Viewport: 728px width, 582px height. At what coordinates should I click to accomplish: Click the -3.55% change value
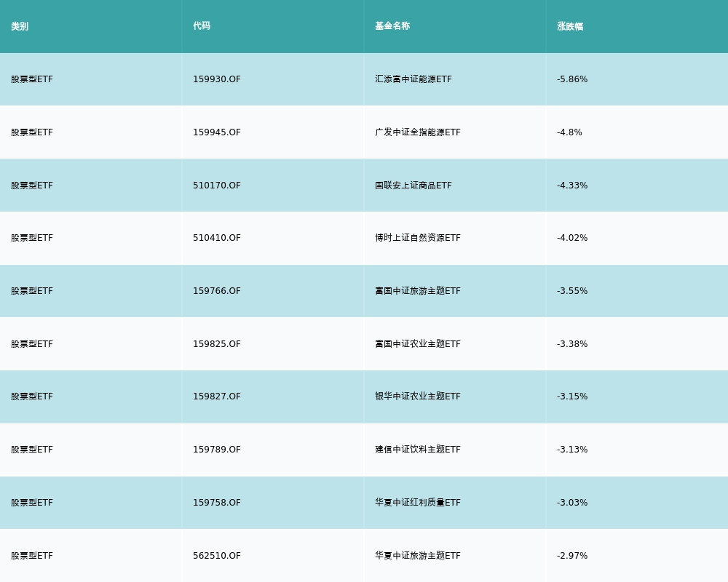point(572,291)
